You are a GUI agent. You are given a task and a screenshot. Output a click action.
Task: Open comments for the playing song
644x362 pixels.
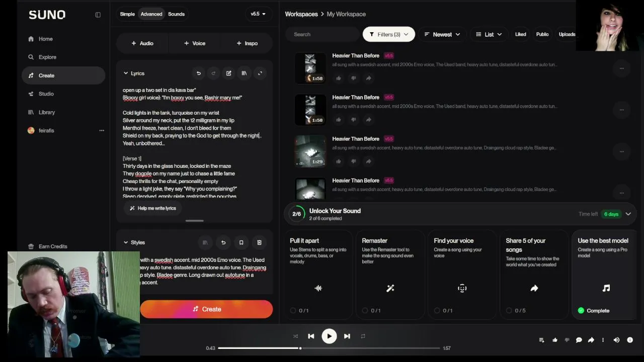click(x=579, y=340)
